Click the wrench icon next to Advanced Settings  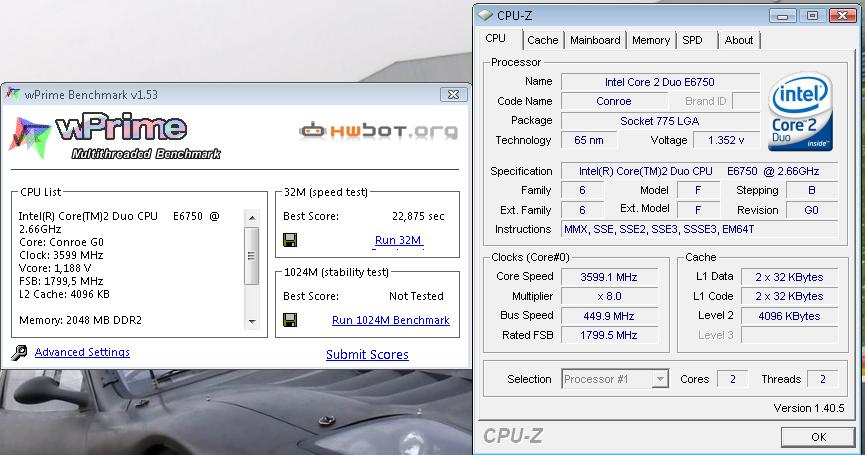click(x=19, y=352)
